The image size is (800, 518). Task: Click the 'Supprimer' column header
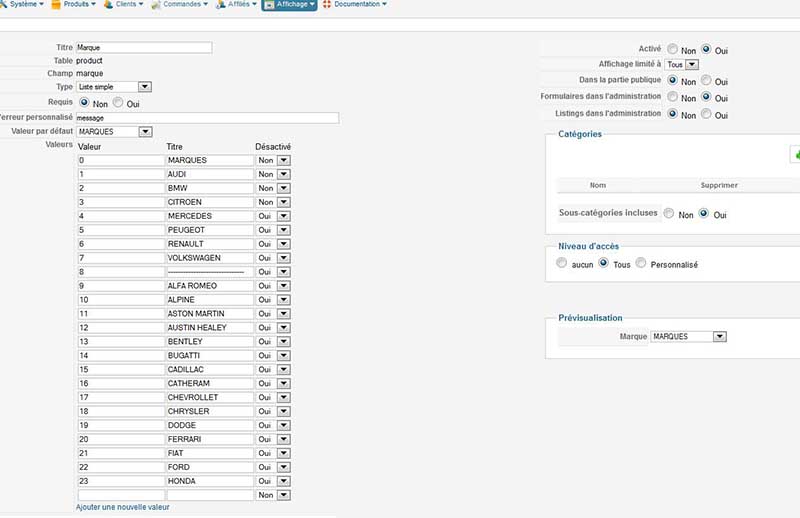click(719, 185)
